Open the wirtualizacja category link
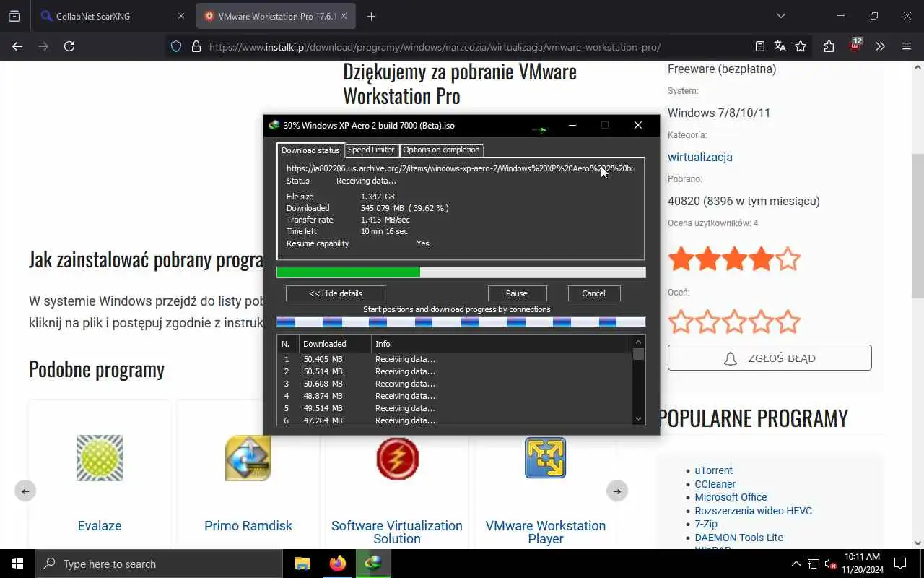The image size is (924, 578). 699,157
